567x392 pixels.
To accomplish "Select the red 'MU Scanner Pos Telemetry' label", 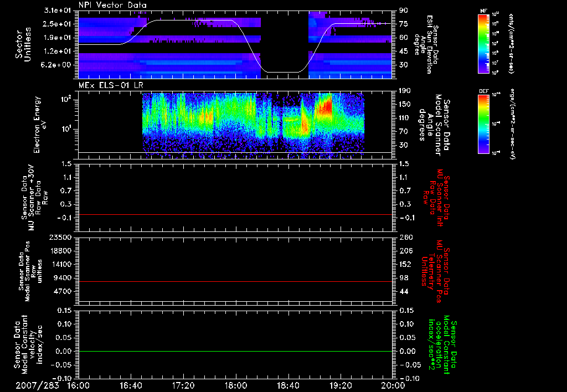I will [436, 271].
